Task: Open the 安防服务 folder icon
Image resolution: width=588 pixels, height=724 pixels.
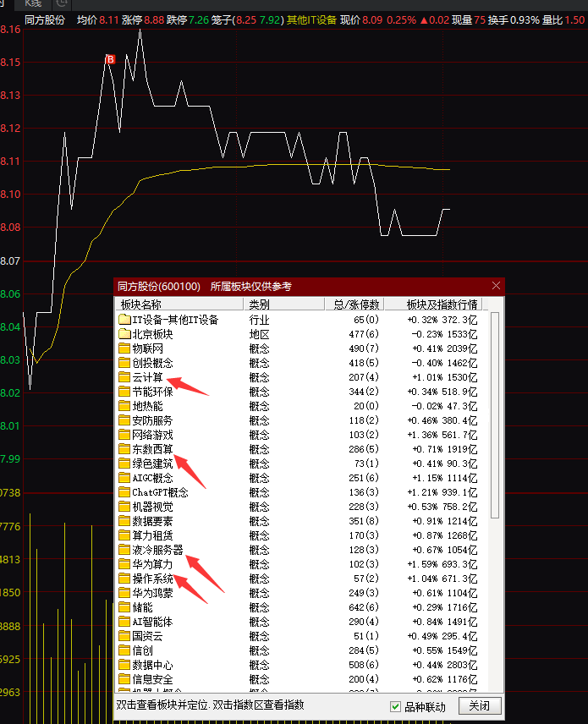Action: (x=124, y=420)
